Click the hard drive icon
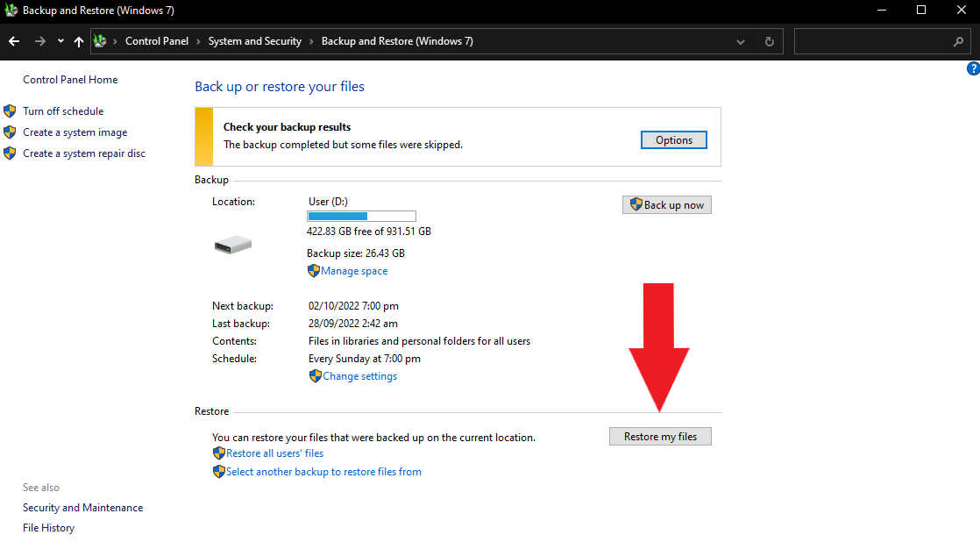Screen dimensions: 980x549 point(232,245)
